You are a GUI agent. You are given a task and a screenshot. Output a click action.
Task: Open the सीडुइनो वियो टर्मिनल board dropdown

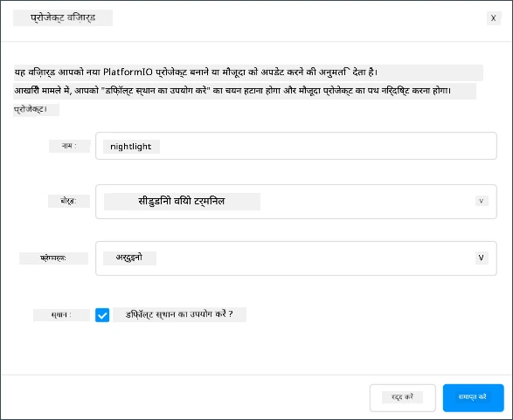pos(296,202)
